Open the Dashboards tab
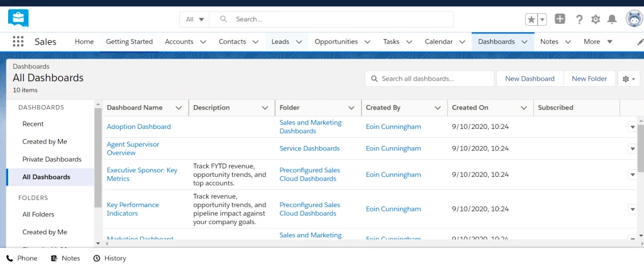 496,42
